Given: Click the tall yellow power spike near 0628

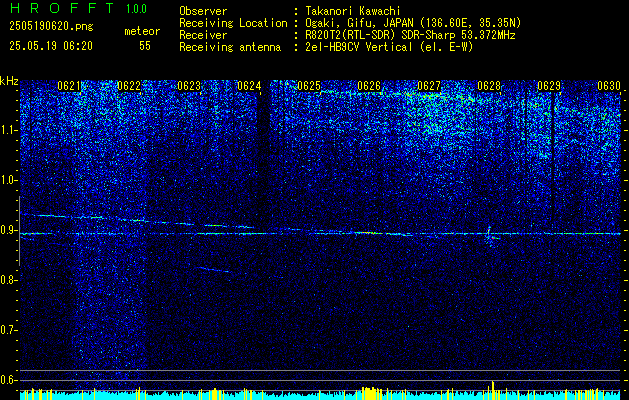Looking at the screenshot, I should (x=493, y=390).
